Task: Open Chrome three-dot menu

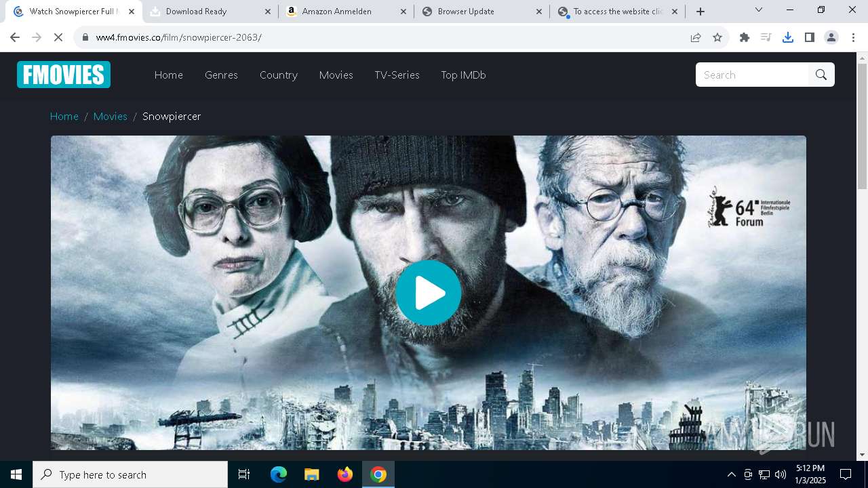Action: coord(853,37)
